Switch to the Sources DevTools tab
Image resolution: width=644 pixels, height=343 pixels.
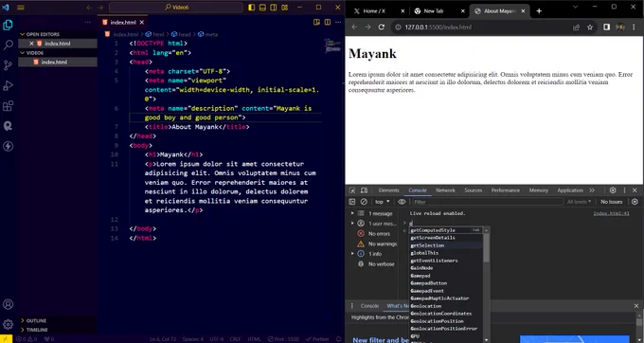pos(474,190)
